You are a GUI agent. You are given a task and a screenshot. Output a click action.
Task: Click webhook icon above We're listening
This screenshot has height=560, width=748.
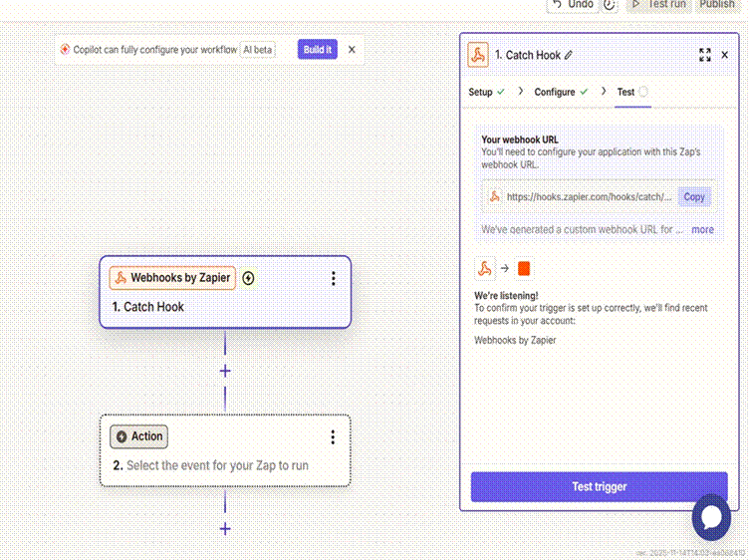pos(485,269)
